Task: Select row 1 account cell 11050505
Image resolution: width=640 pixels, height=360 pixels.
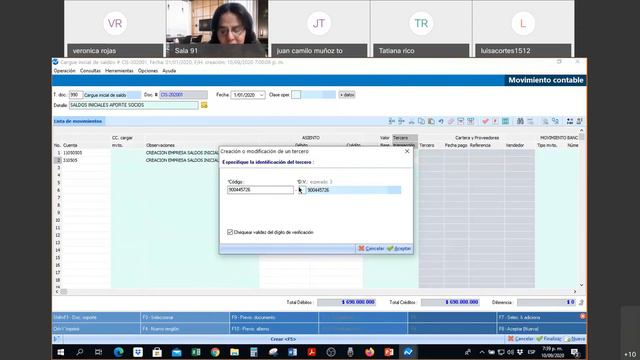Action: tap(86, 153)
